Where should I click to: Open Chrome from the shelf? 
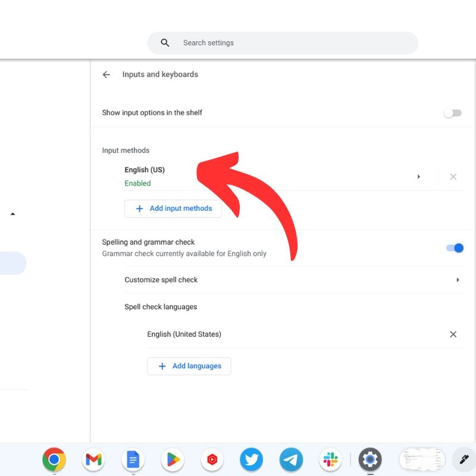[54, 459]
